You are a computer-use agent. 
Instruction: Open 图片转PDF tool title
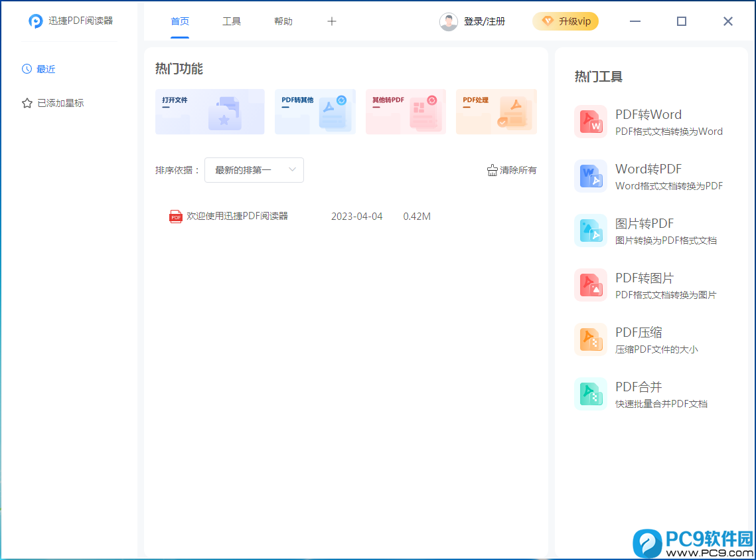tap(644, 223)
